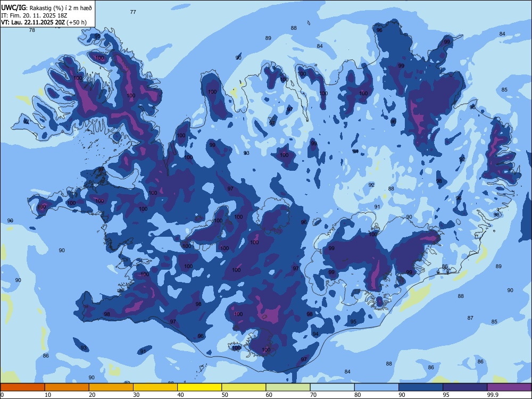Click the 20–30 amber legend swatch
The height and width of the screenshot is (399, 532).
pyautogui.click(x=111, y=387)
